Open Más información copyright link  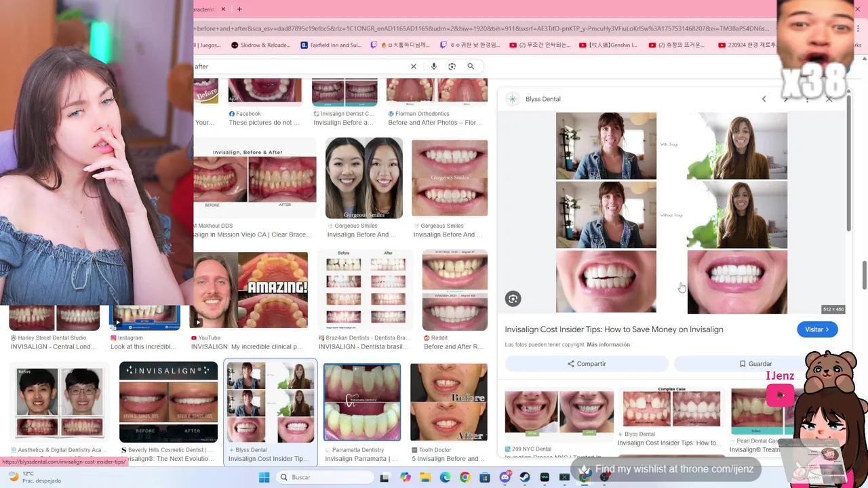coord(608,345)
